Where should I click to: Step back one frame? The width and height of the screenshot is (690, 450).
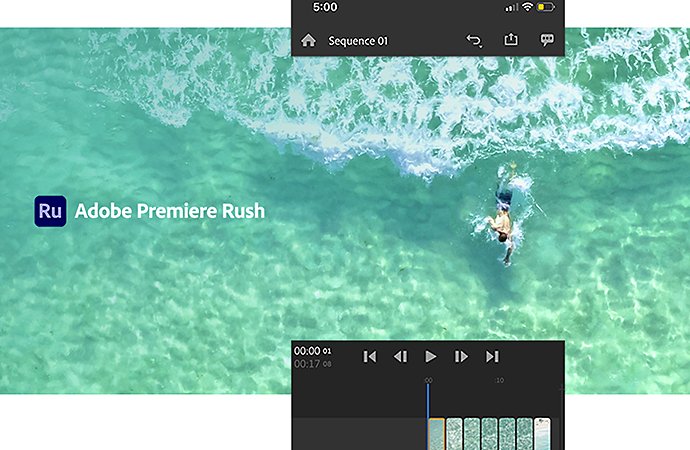tap(400, 356)
